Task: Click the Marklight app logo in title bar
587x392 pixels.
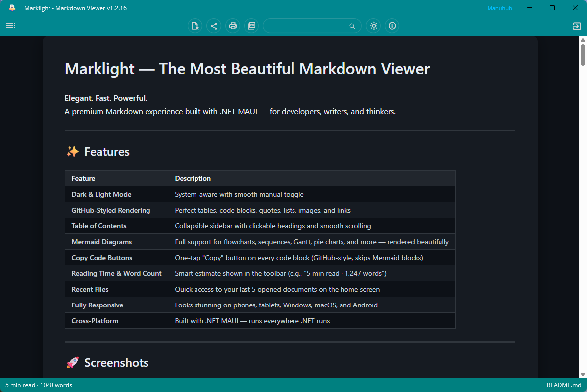Action: tap(12, 8)
